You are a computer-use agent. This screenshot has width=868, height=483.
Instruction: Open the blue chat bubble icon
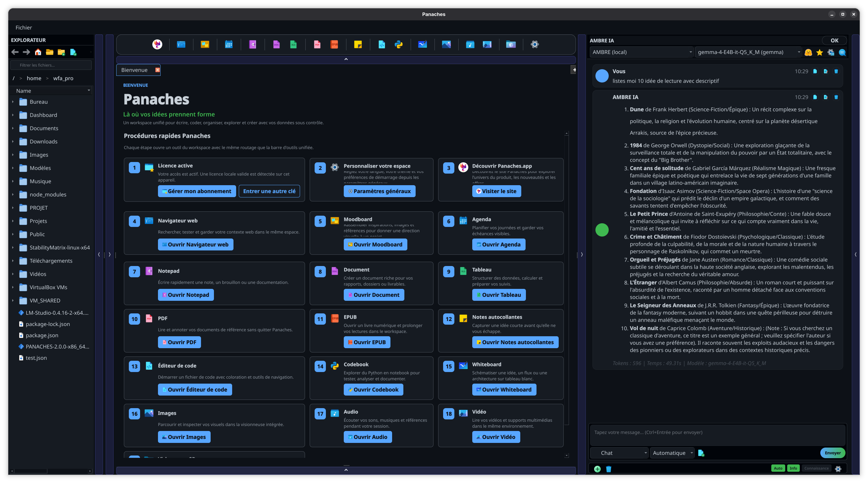(x=842, y=52)
